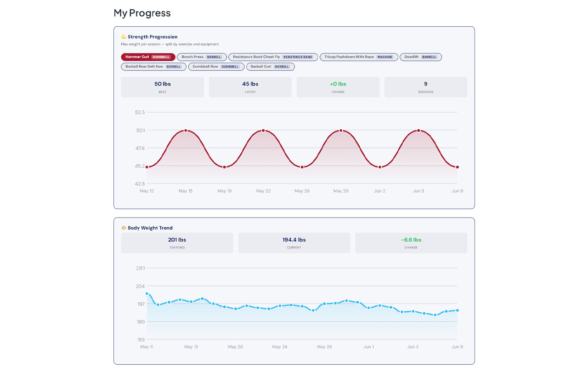Click the Strength Progression section title

pos(153,37)
